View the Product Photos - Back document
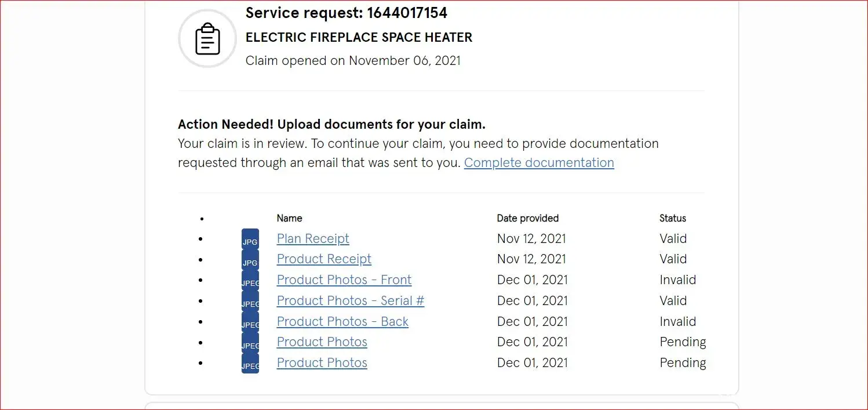 pos(342,322)
